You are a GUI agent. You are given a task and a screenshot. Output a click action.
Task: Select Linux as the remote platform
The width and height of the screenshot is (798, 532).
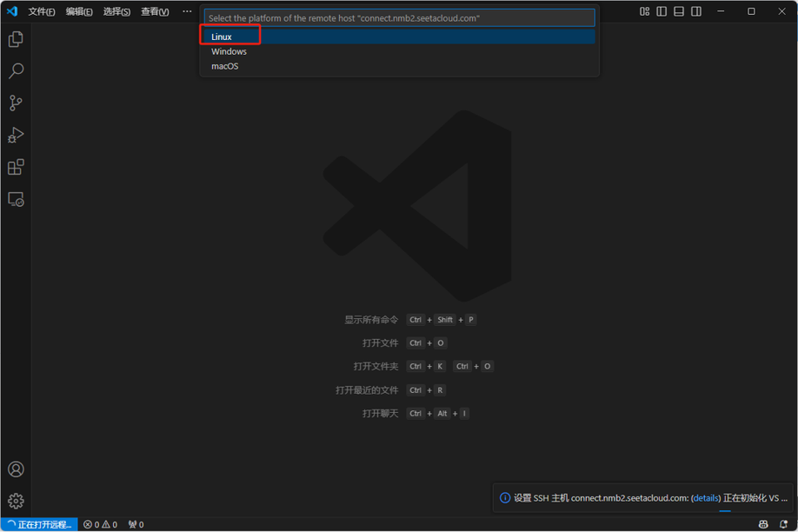point(399,37)
